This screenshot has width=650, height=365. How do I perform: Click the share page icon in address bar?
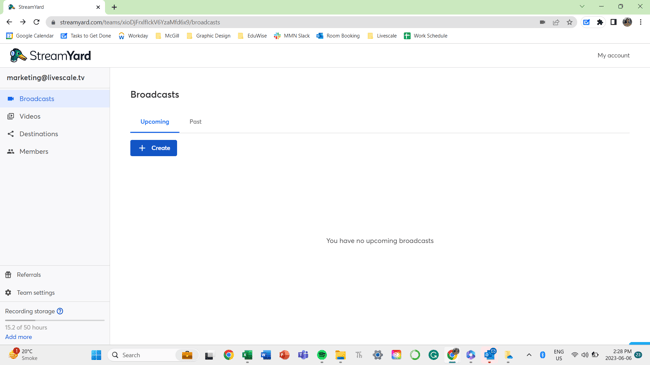[x=556, y=22]
